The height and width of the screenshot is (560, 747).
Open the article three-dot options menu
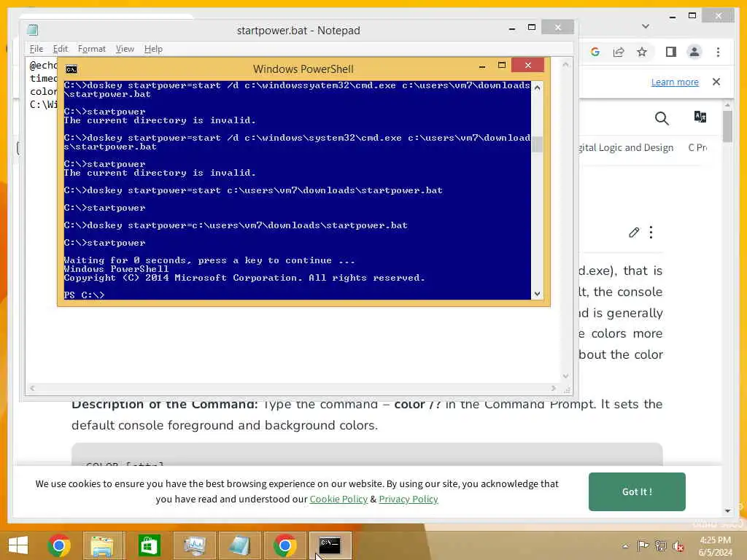point(651,233)
